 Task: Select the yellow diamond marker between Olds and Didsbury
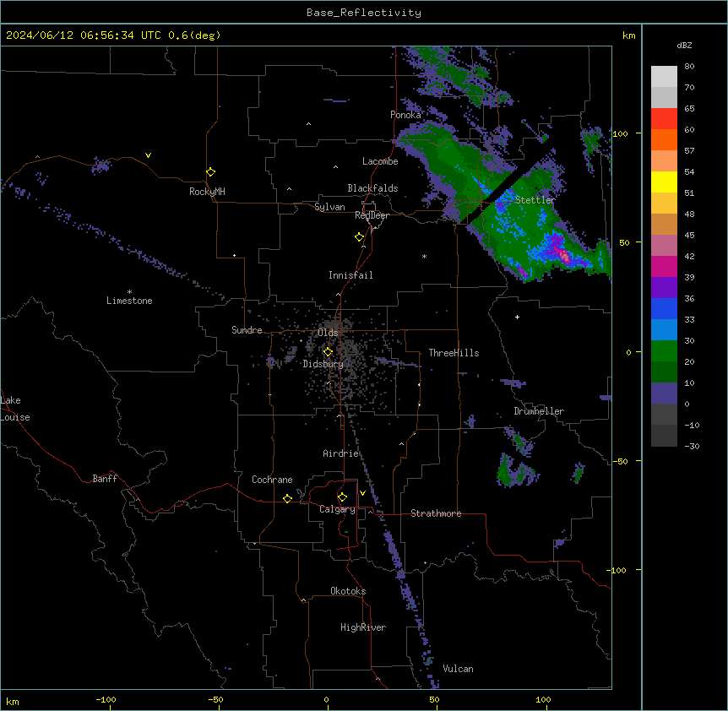click(328, 352)
